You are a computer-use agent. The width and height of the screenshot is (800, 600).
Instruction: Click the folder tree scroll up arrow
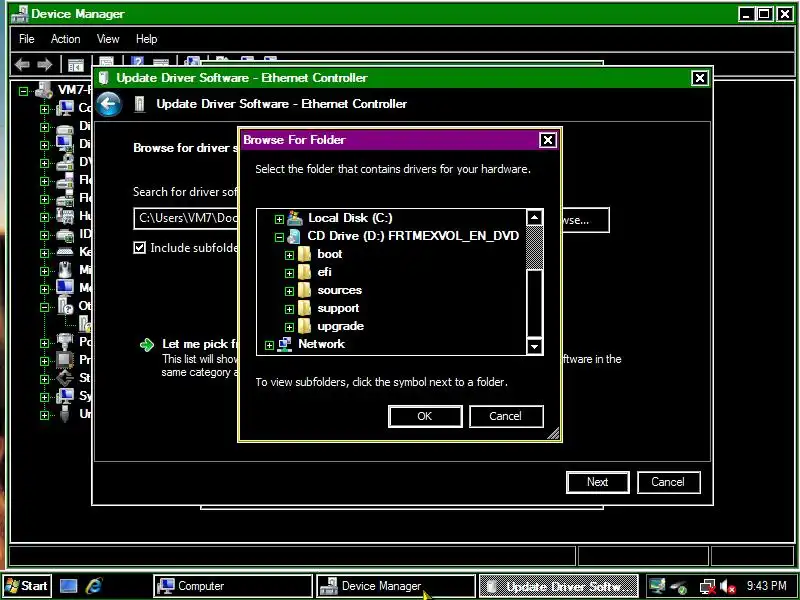pyautogui.click(x=534, y=217)
